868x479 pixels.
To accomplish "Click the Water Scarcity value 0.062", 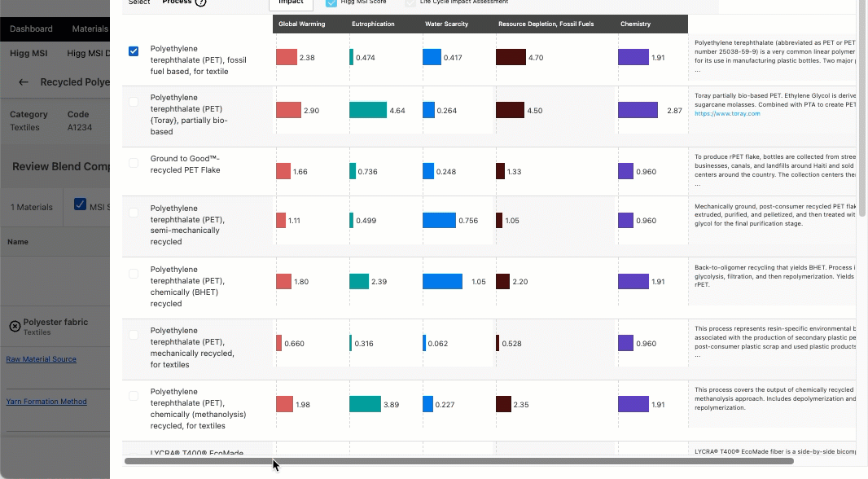I will coord(438,343).
